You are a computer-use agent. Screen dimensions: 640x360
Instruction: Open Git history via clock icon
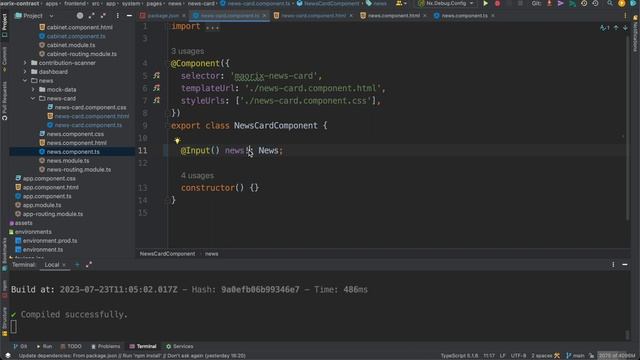(584, 3)
